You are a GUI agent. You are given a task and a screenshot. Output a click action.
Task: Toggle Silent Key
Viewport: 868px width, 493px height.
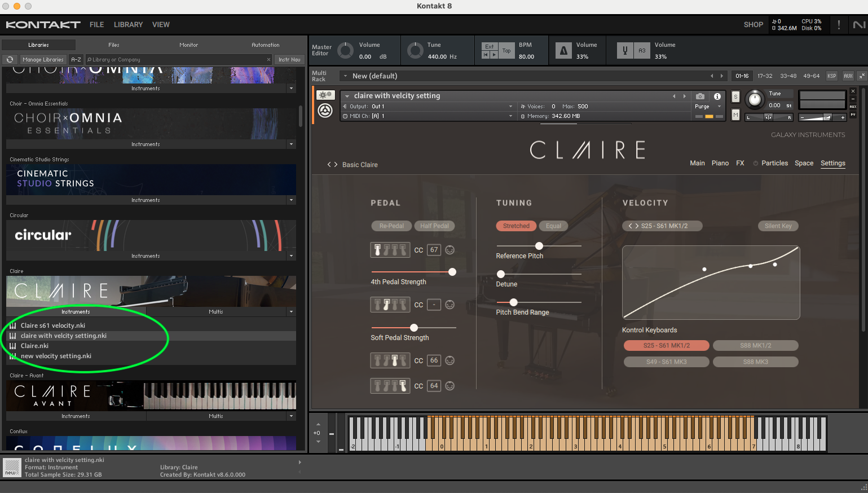(x=778, y=226)
